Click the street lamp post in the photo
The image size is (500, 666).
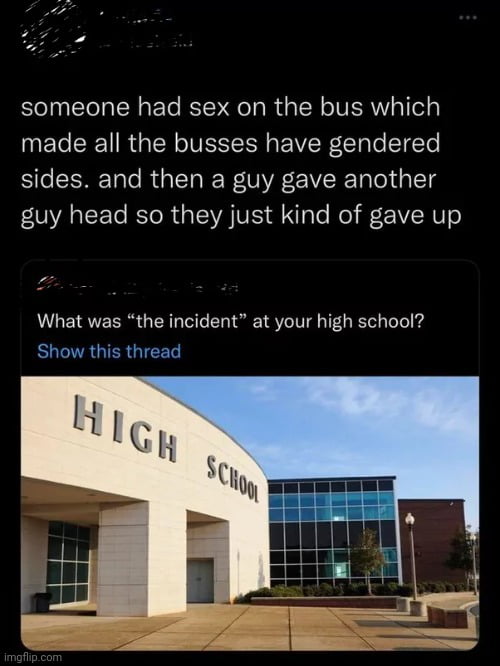click(411, 556)
